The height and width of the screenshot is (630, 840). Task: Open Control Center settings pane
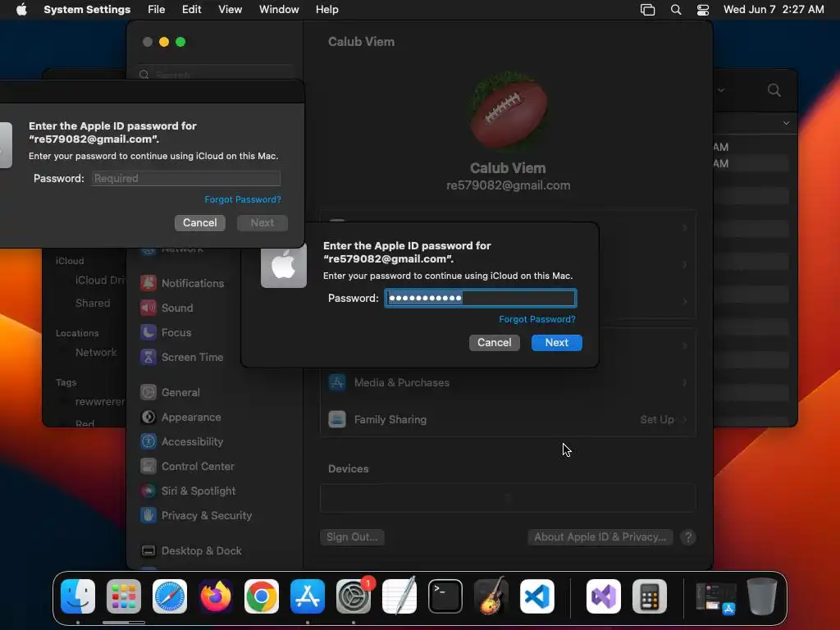pos(187,466)
